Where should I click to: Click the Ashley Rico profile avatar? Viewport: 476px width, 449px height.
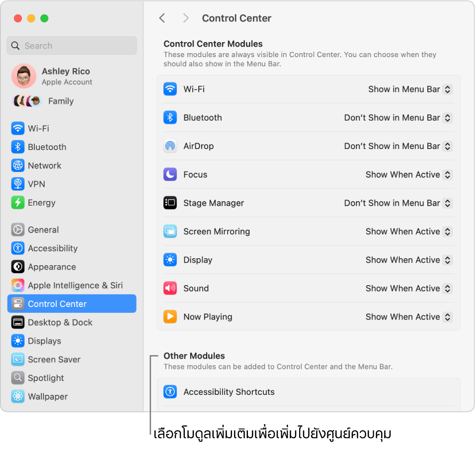pyautogui.click(x=24, y=76)
